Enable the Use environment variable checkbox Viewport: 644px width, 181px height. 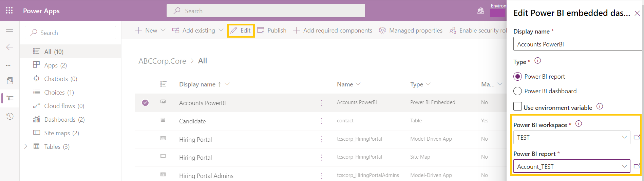click(x=518, y=107)
